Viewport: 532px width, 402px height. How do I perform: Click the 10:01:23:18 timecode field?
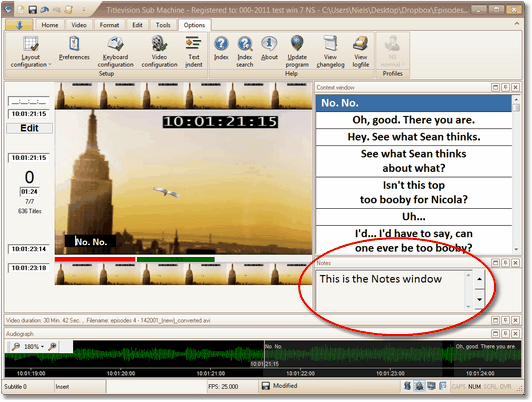pos(29,268)
